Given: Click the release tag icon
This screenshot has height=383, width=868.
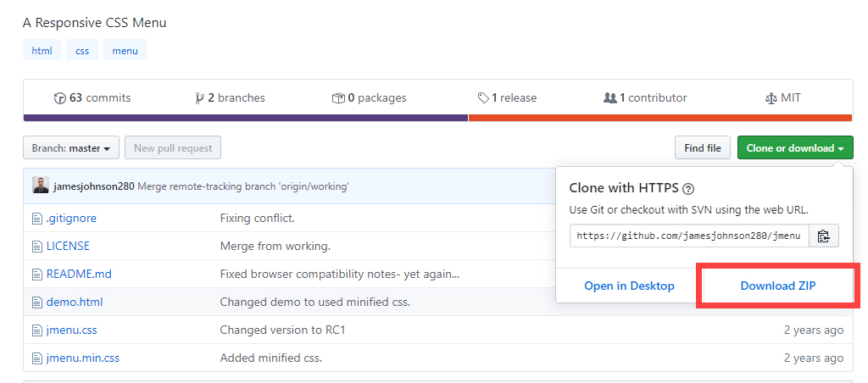Looking at the screenshot, I should [x=483, y=98].
